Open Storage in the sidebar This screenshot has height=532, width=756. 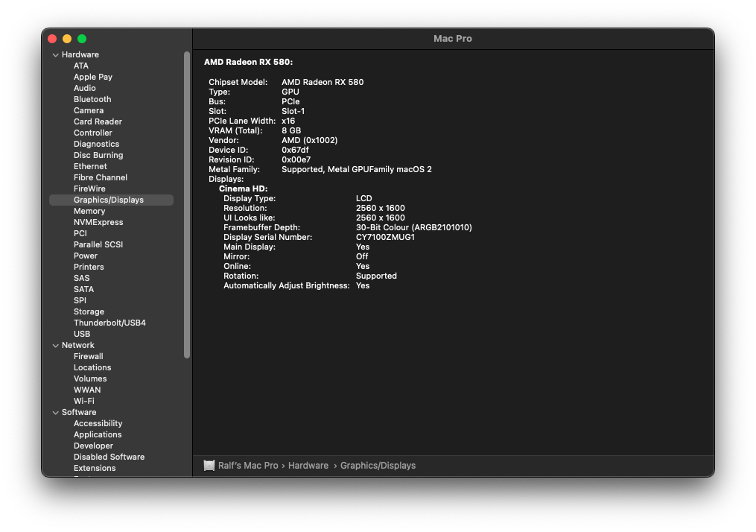(89, 311)
